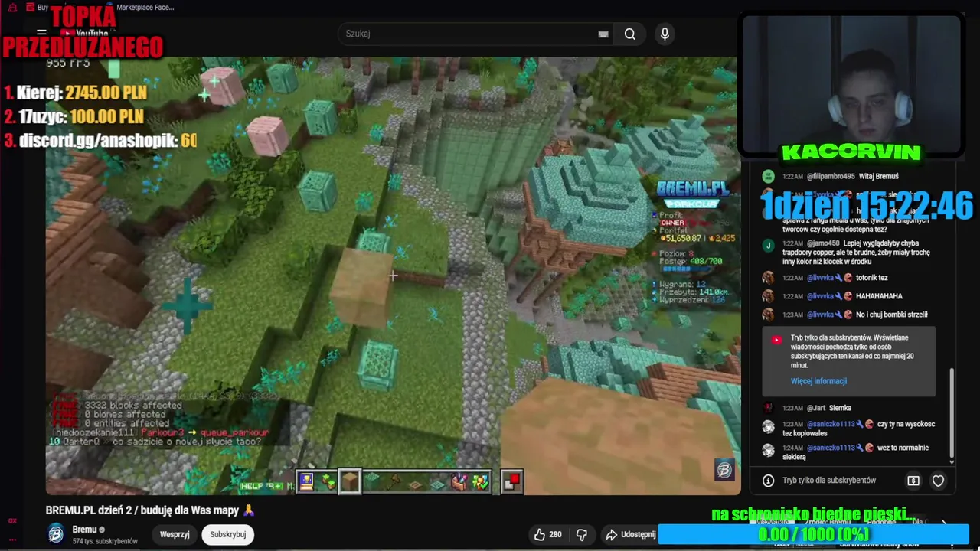Open the YouTube hamburger guide menu
The image size is (980, 551).
pos(41,34)
